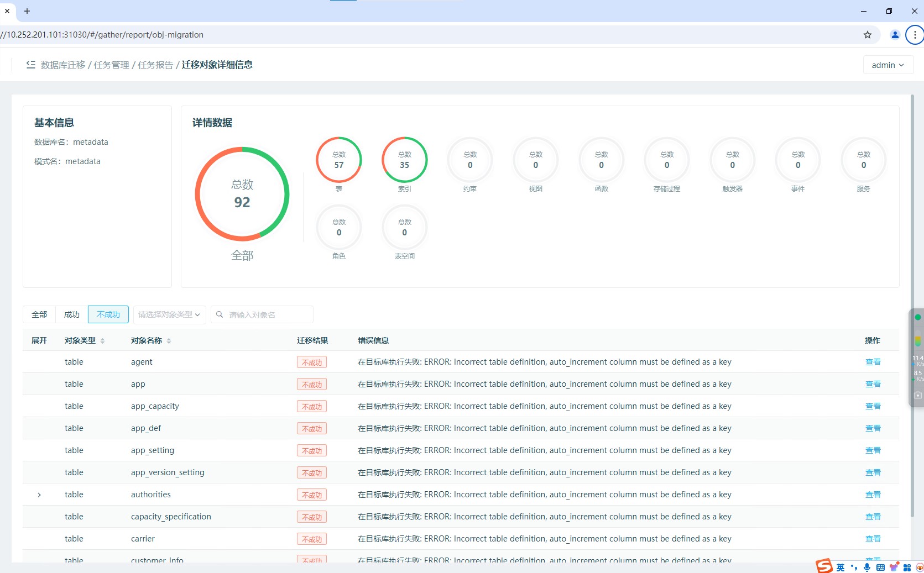Go to 数据库迁移 in the breadcrumb
Viewport: 924px width, 573px height.
[x=63, y=65]
